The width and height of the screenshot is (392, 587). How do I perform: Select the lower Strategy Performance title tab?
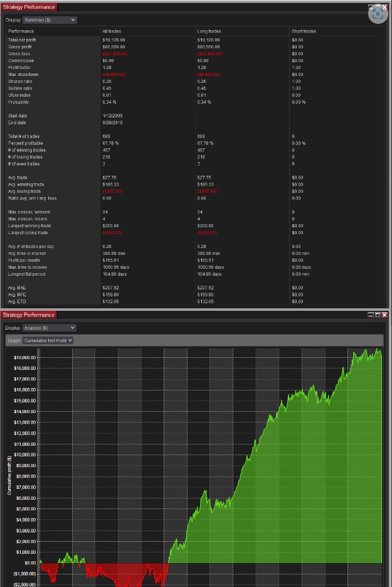coord(29,315)
